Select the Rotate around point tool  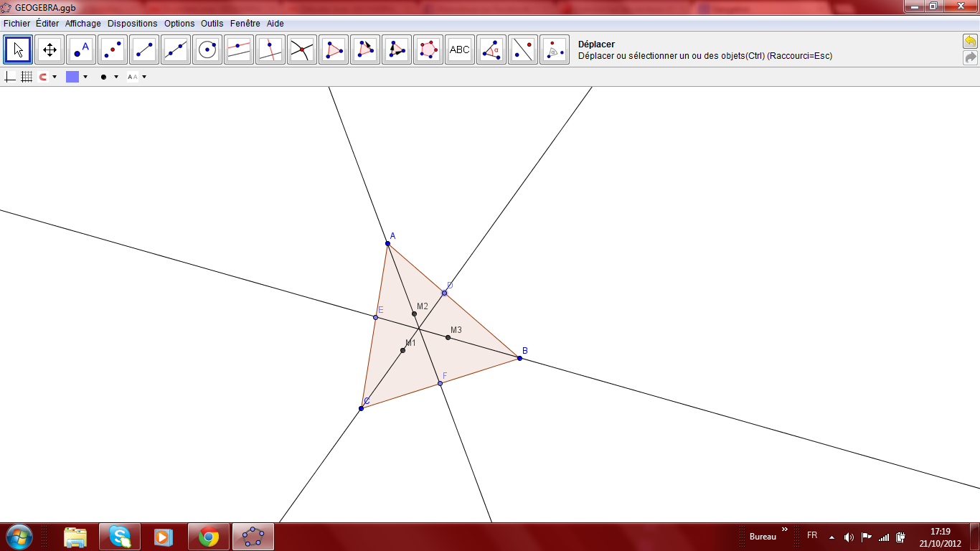(555, 50)
